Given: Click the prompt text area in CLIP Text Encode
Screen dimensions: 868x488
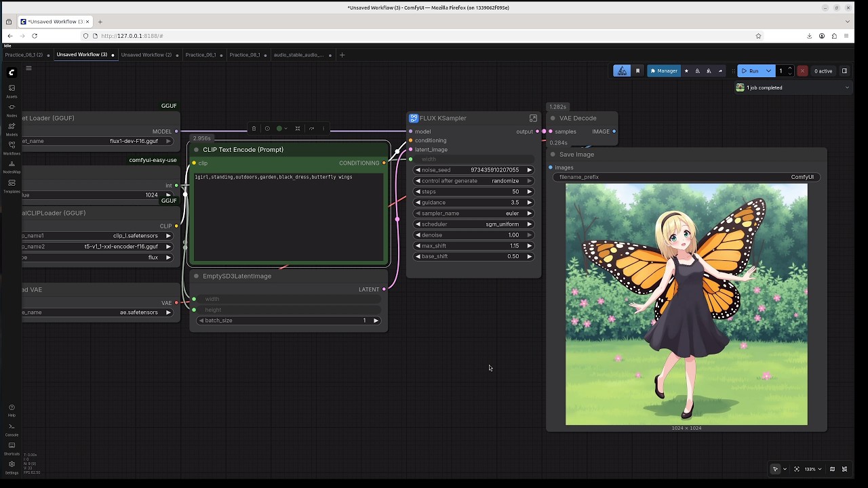Looking at the screenshot, I should coord(289,217).
